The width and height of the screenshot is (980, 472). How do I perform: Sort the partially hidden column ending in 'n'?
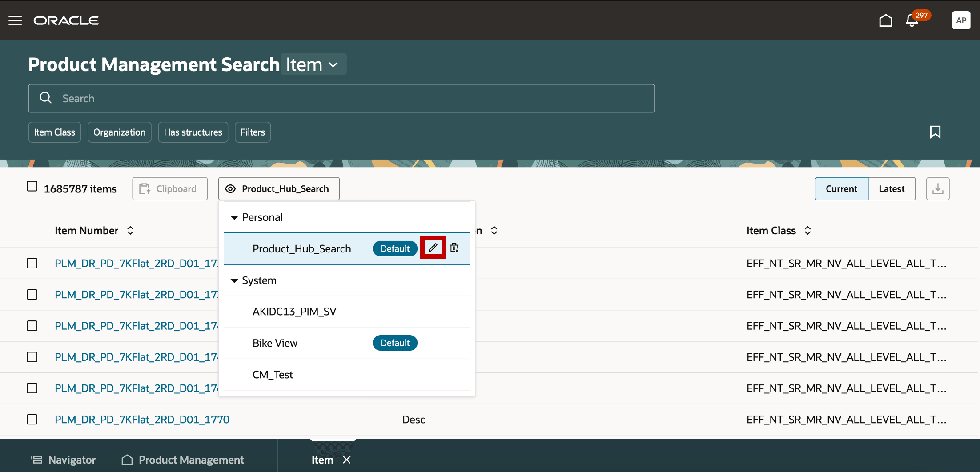click(x=494, y=231)
